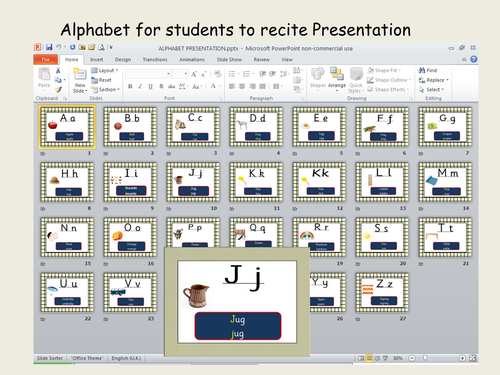This screenshot has height=375, width=500.
Task: Toggle Underline formatting
Action: tap(151, 86)
